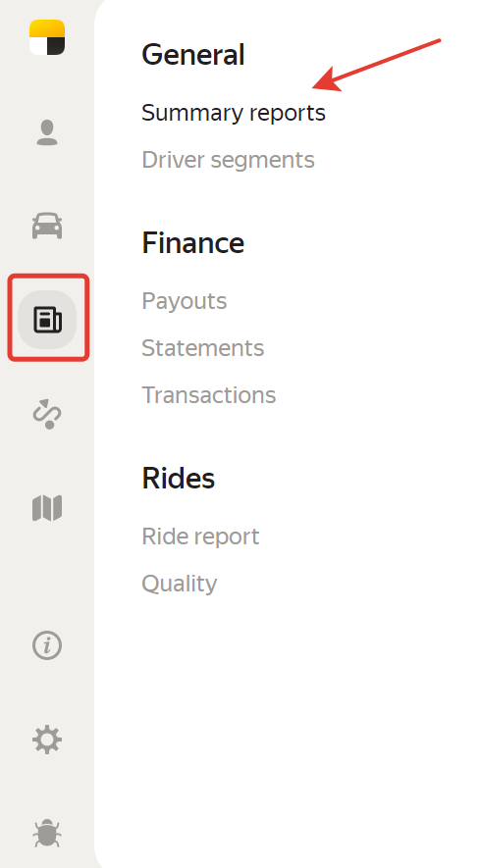The image size is (481, 868).
Task: Select the highlighted Reports icon in sidebar
Action: click(47, 320)
